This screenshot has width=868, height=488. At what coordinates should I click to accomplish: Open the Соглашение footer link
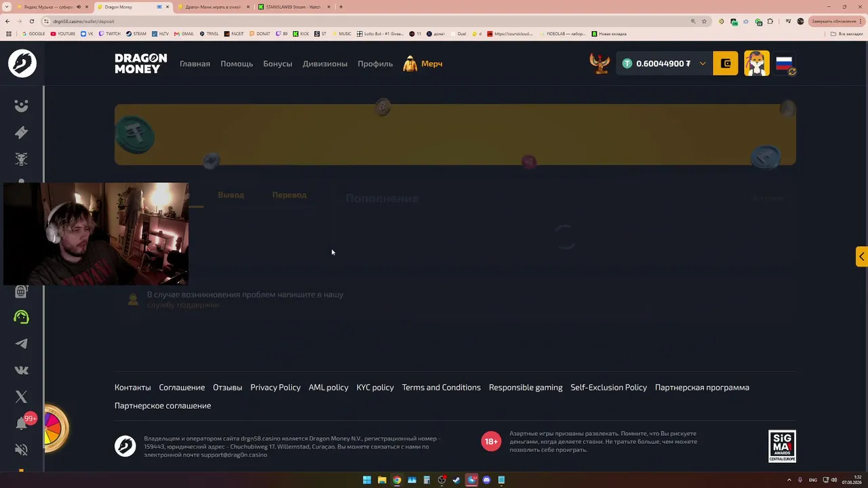[x=182, y=388]
